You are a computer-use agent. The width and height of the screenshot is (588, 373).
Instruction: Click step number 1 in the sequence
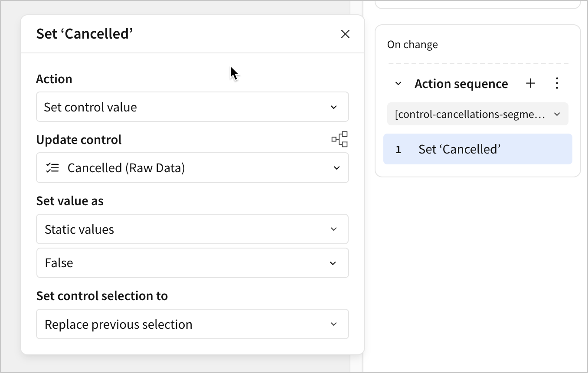[399, 150]
